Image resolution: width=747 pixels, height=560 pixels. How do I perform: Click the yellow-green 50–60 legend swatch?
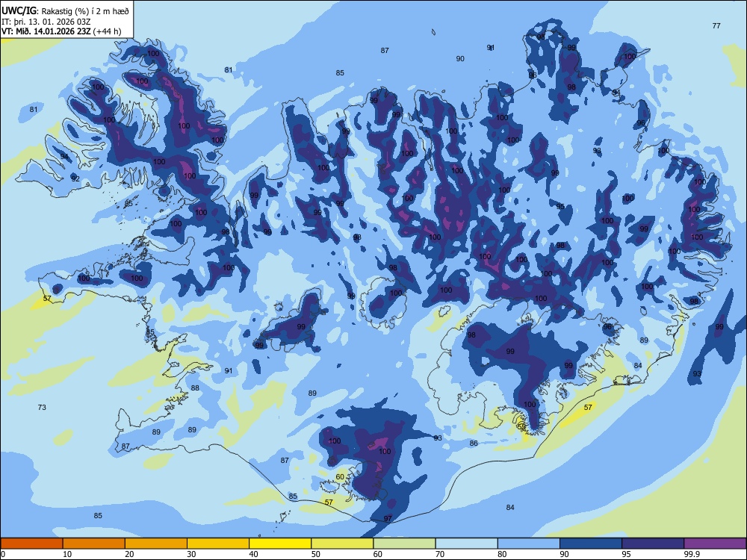(343, 544)
